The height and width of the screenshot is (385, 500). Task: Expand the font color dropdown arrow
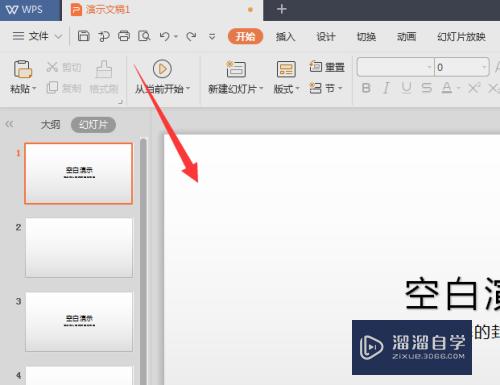(x=459, y=89)
